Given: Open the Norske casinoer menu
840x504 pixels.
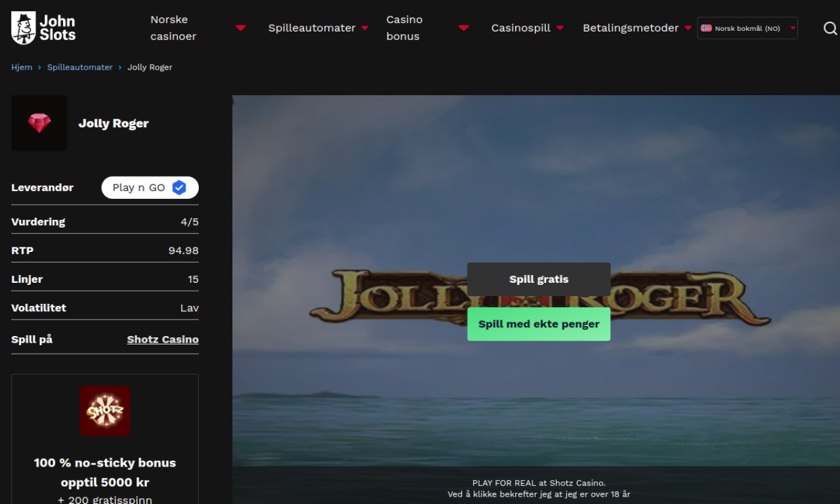Looking at the screenshot, I should [173, 28].
